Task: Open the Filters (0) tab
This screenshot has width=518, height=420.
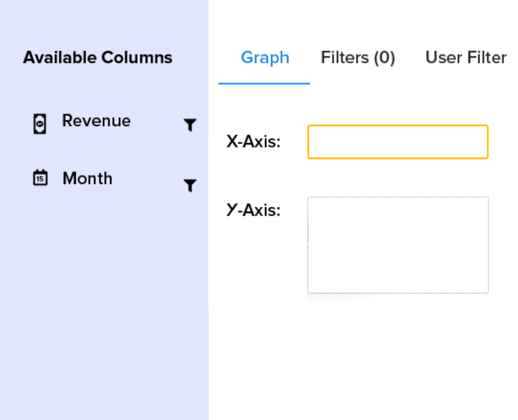Action: click(x=357, y=58)
